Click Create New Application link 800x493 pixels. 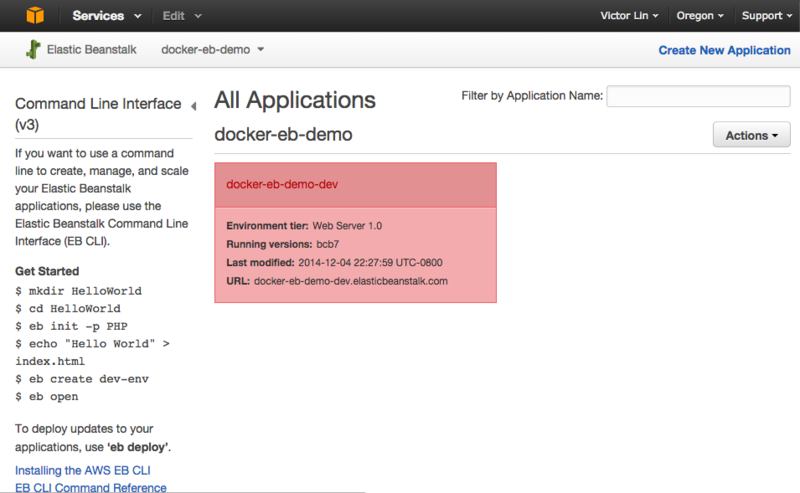click(x=724, y=50)
